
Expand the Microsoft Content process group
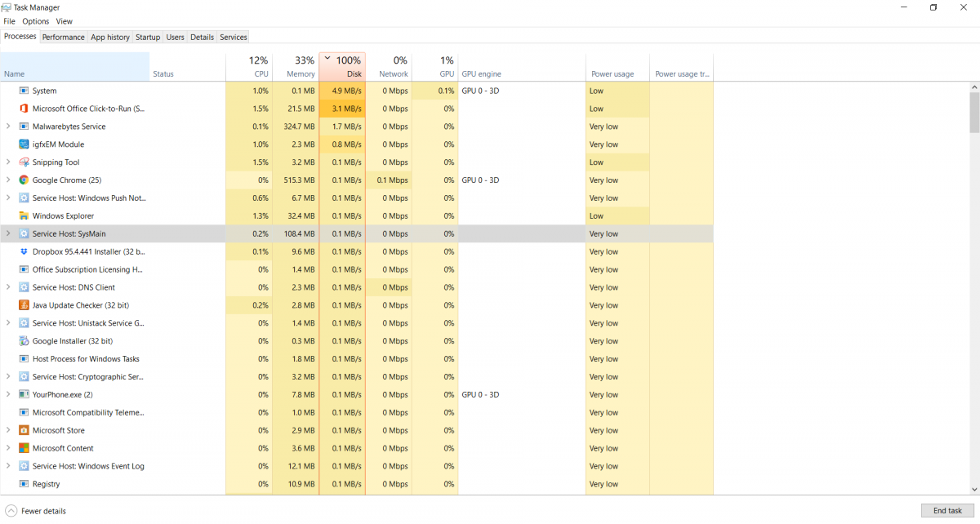[8, 448]
